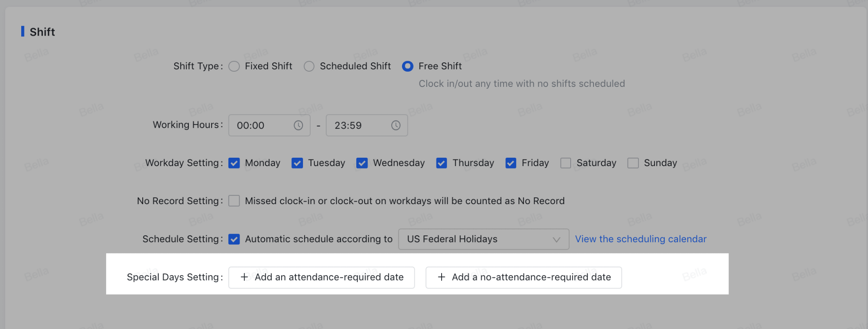Enable Saturday as a workday
868x329 pixels.
point(565,163)
